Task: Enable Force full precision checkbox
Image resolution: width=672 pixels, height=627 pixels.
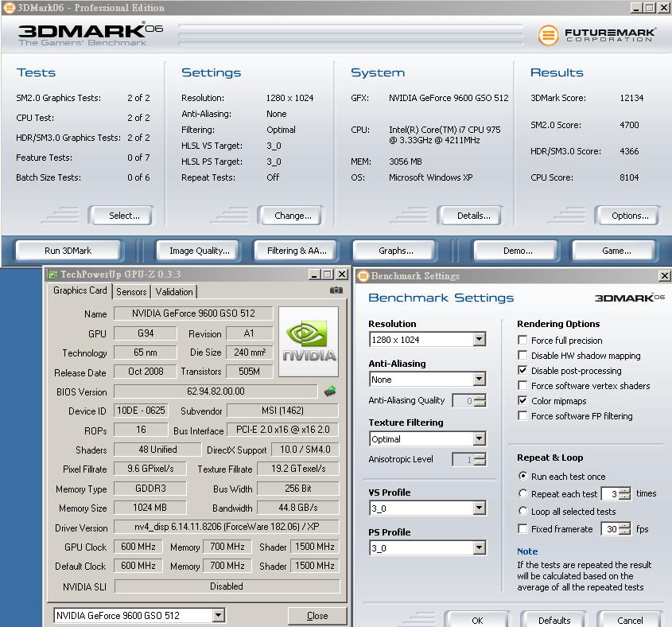Action: coord(522,340)
